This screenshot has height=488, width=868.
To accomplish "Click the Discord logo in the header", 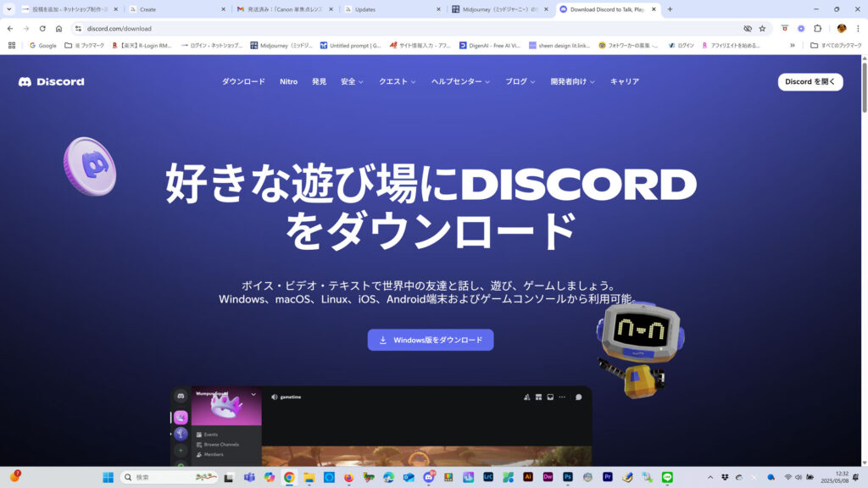I will [52, 82].
